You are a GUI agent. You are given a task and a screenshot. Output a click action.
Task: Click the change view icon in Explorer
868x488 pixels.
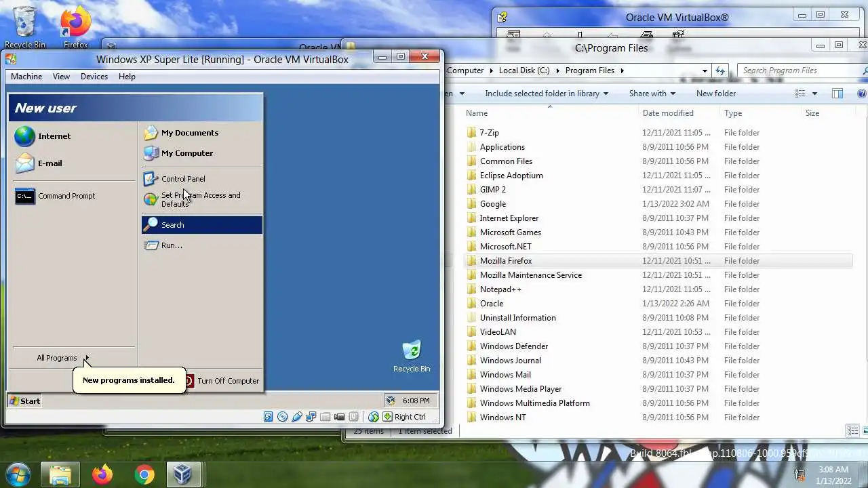pyautogui.click(x=800, y=94)
